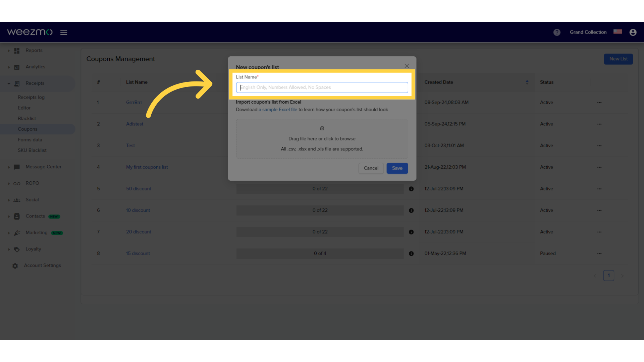Click Save in the coupon dialog

397,168
